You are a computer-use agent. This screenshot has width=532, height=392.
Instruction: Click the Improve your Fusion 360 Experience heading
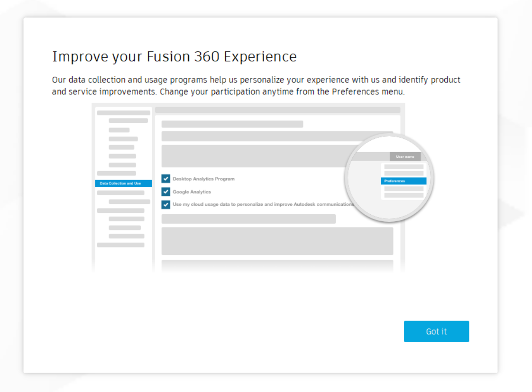(x=174, y=56)
